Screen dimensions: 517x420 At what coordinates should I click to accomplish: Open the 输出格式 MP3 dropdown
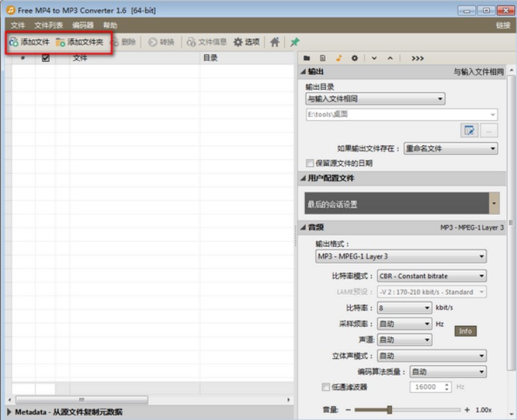click(401, 257)
